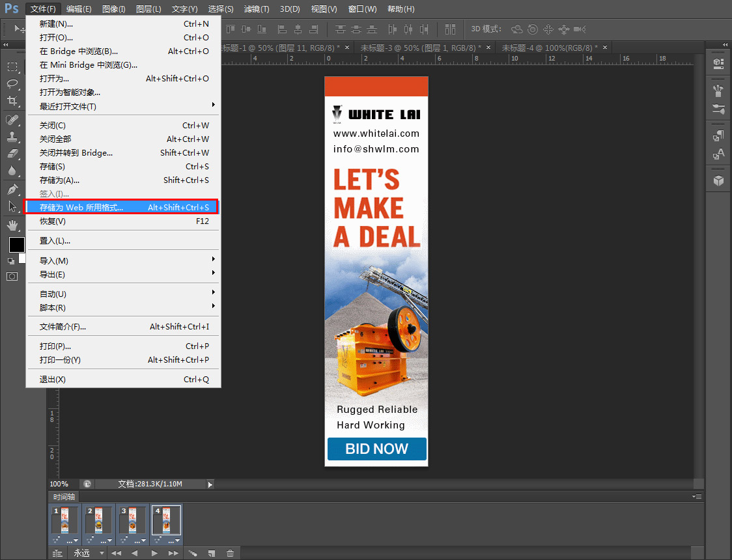This screenshot has height=560, width=732.
Task: Select the next animation frame
Action: 173,553
